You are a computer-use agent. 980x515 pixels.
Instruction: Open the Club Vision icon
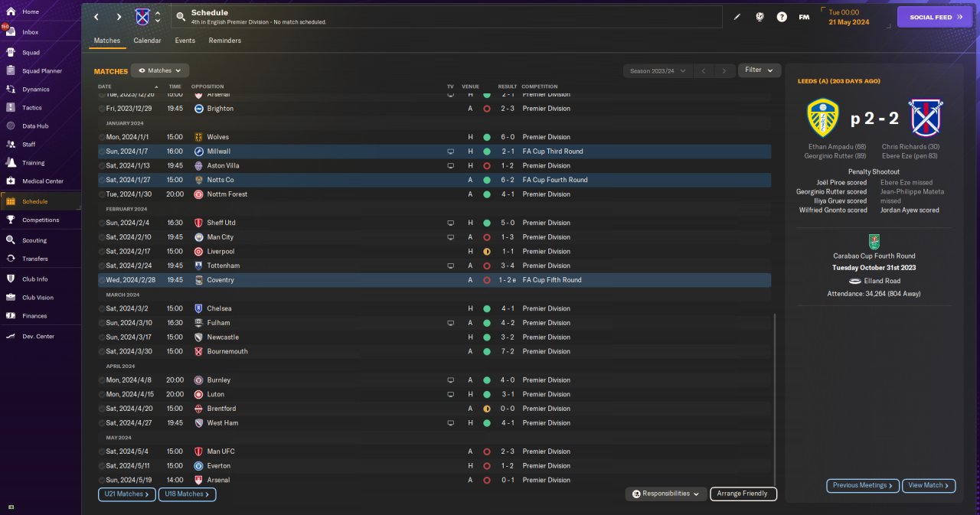[x=11, y=297]
